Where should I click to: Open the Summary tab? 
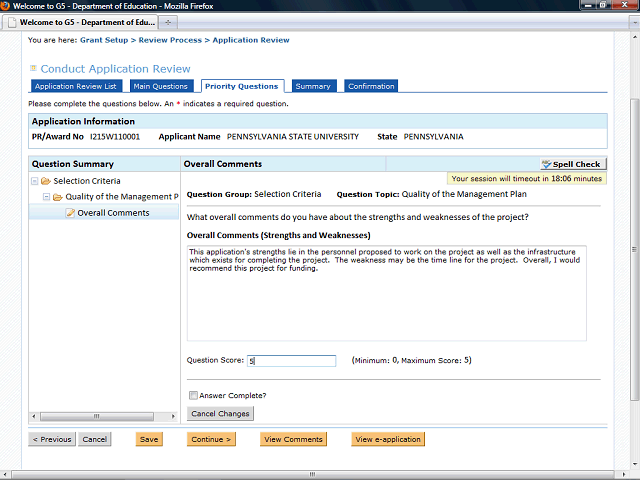point(313,86)
